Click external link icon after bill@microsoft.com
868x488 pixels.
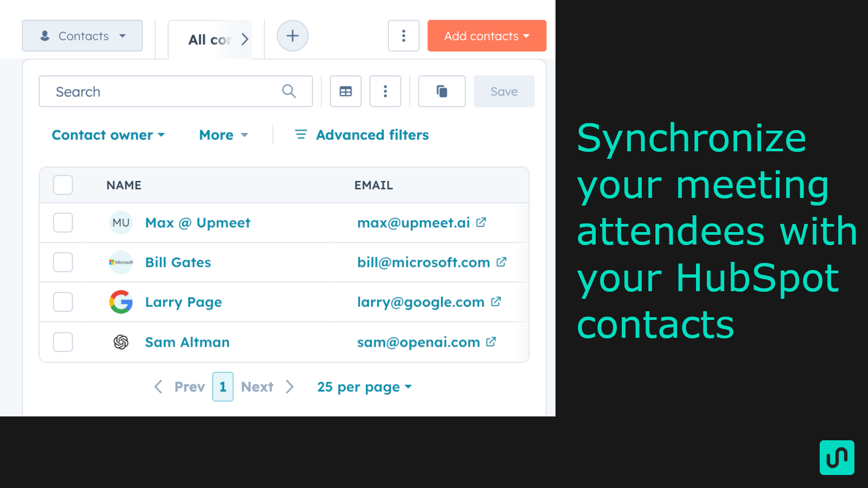pos(501,262)
